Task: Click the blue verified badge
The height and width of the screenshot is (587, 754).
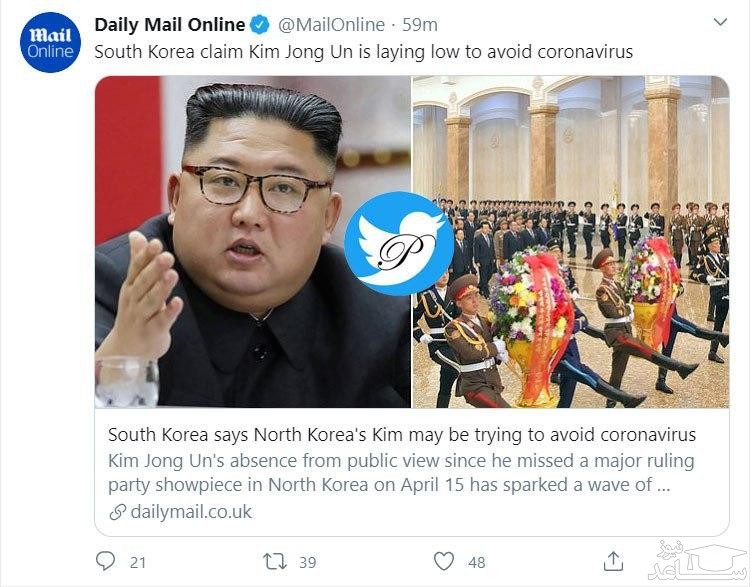Action: [261, 25]
